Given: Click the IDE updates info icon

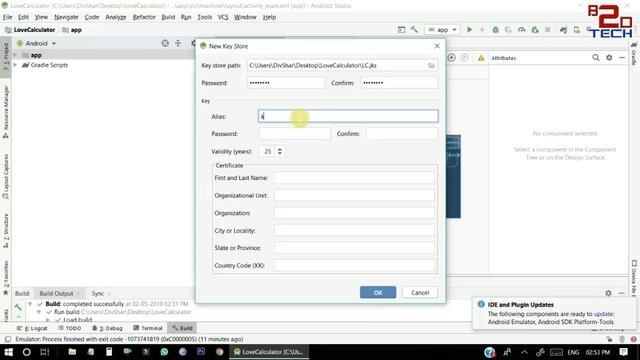Looking at the screenshot, I should 481,304.
